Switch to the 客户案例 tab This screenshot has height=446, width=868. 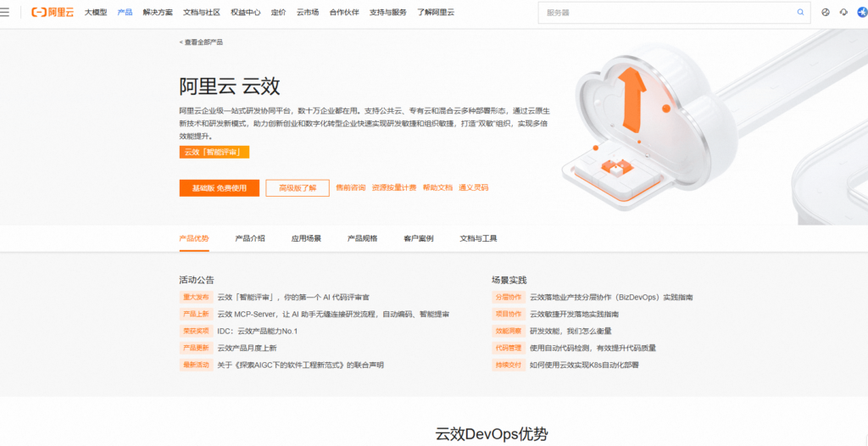[419, 238]
